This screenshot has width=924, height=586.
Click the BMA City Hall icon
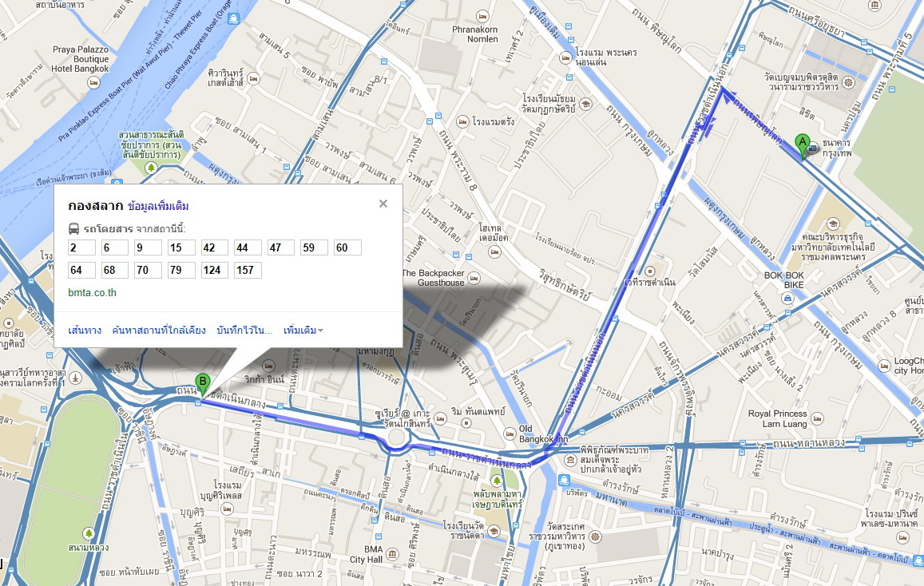(392, 554)
